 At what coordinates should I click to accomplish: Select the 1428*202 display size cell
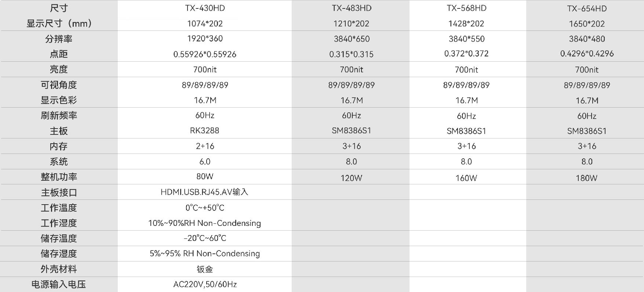[x=466, y=24]
